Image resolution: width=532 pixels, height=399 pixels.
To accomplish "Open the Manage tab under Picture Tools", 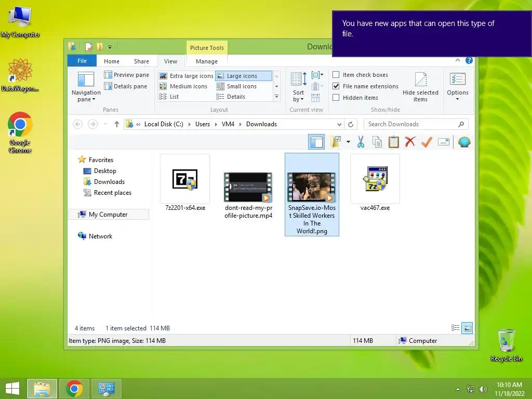I will [207, 61].
